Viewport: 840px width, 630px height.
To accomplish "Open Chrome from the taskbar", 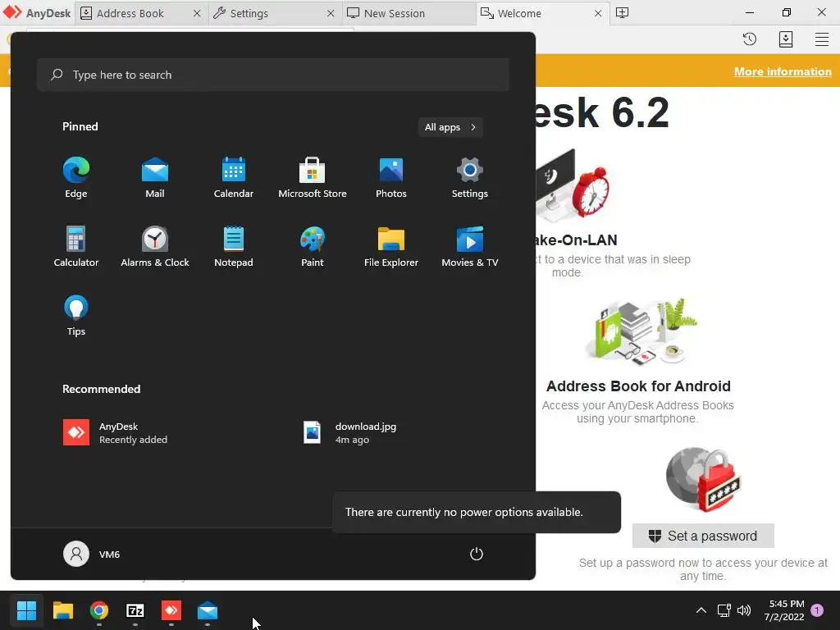I will 99,610.
